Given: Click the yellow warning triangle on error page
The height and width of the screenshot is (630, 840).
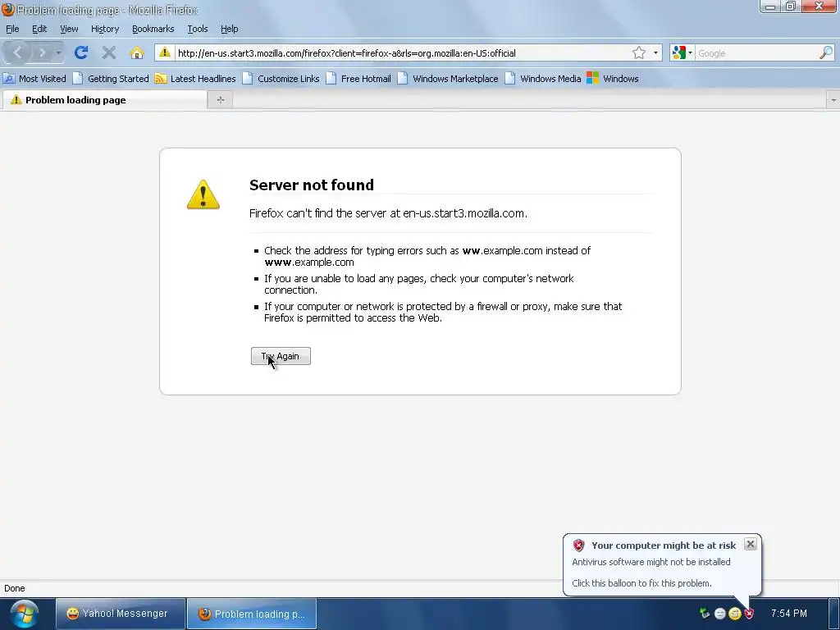Looking at the screenshot, I should [203, 194].
